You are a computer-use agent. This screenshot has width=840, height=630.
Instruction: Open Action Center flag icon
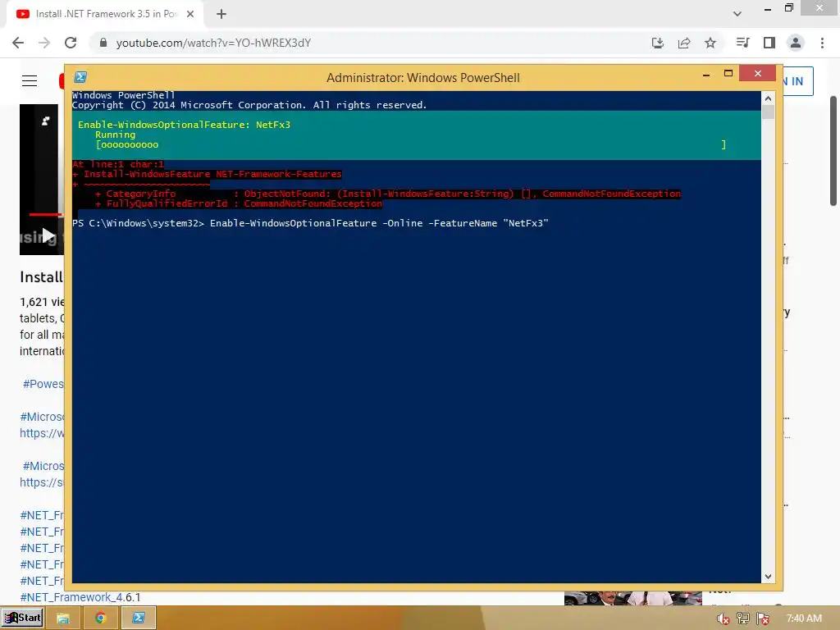(x=764, y=619)
